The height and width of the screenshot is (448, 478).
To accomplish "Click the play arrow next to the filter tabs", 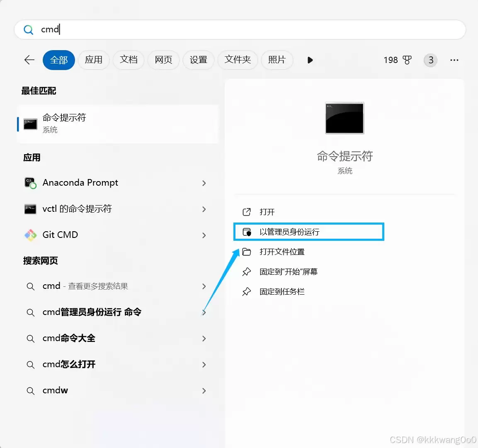I will [310, 60].
